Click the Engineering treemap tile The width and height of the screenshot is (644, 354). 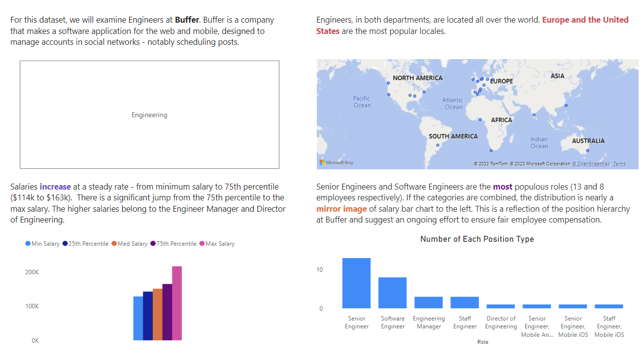[149, 114]
